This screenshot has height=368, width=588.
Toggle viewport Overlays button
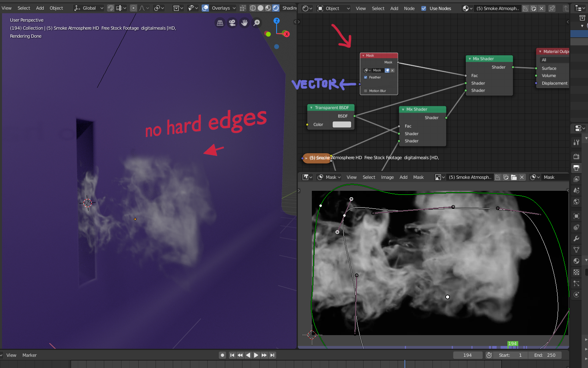click(x=205, y=8)
